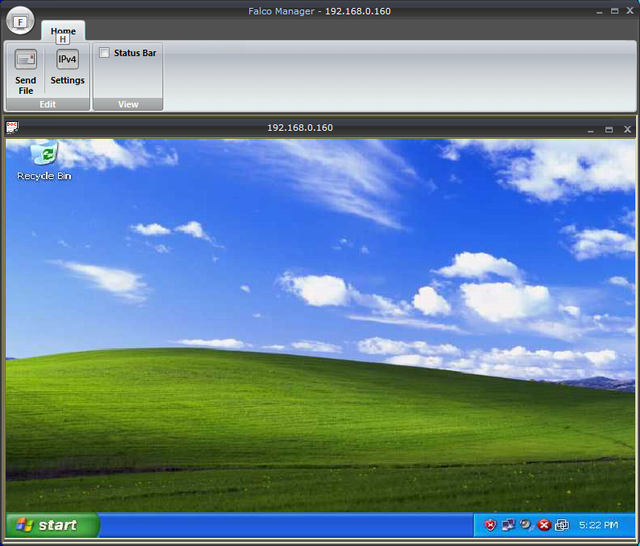Viewport: 640px width, 546px height.
Task: Open the IPv4 Settings button
Action: pyautogui.click(x=67, y=67)
